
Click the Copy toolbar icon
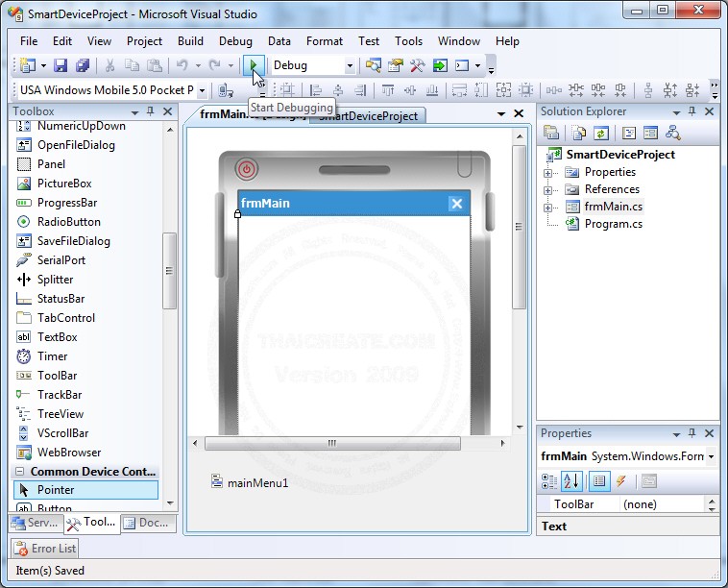pyautogui.click(x=132, y=65)
